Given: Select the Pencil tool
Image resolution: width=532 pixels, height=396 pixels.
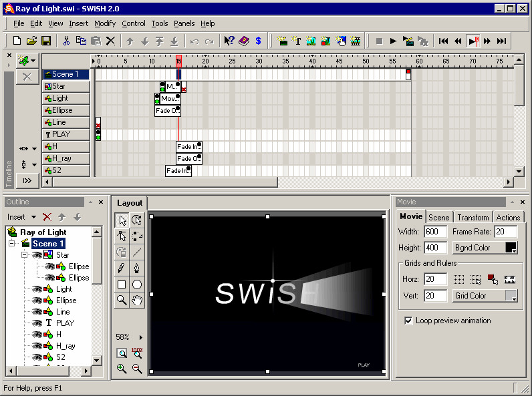Looking at the screenshot, I should pos(122,268).
